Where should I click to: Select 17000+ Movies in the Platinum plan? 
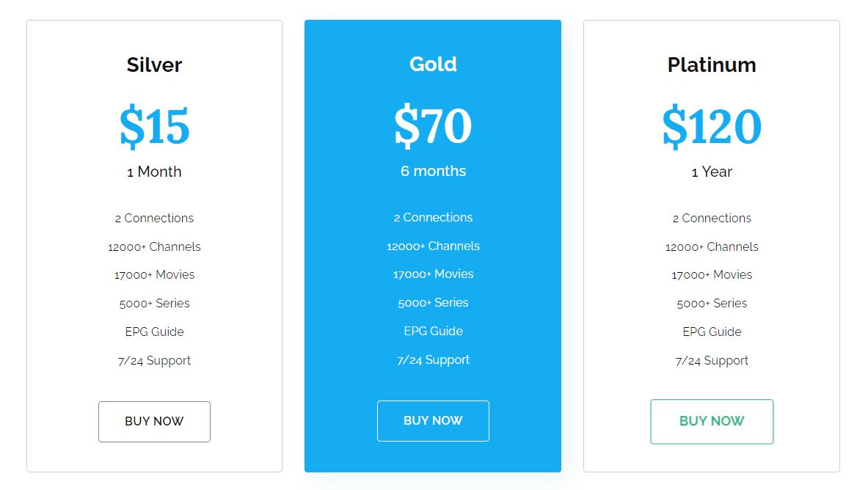[x=712, y=275]
